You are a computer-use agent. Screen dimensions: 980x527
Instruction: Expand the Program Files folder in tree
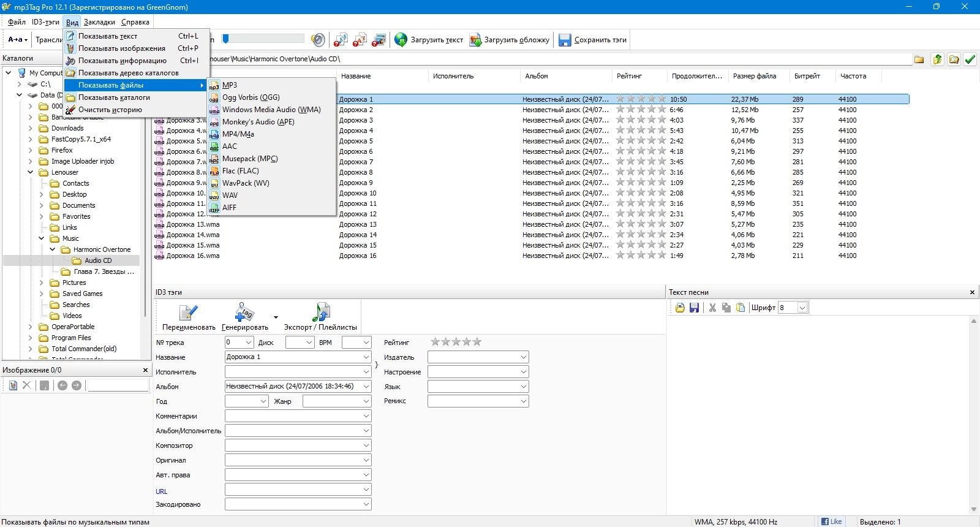pyautogui.click(x=31, y=338)
